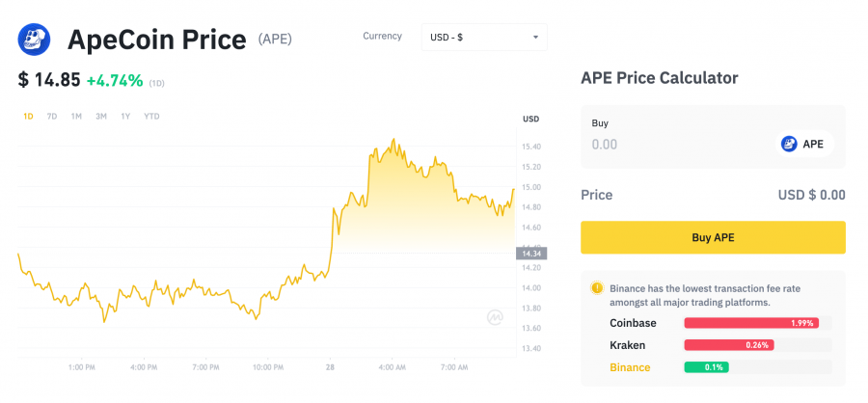Click the 7:00 AM time axis label
Screen dimensions: 868x403
click(454, 367)
